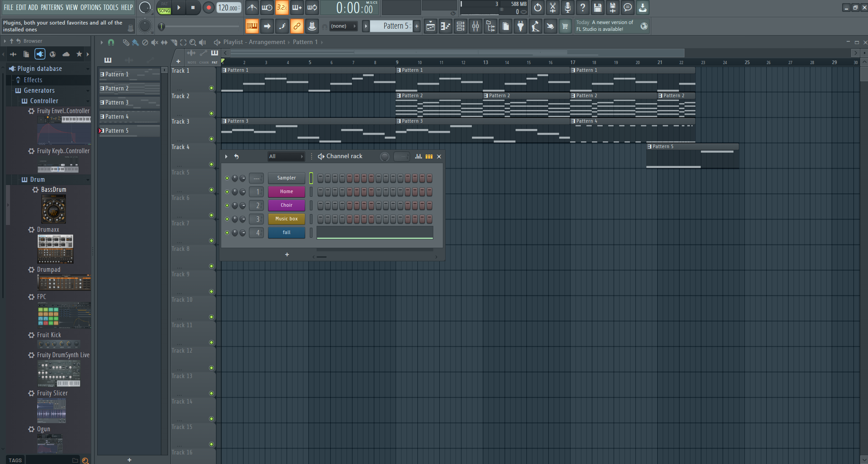Image resolution: width=868 pixels, height=464 pixels.
Task: Click the Record transport button
Action: click(208, 7)
